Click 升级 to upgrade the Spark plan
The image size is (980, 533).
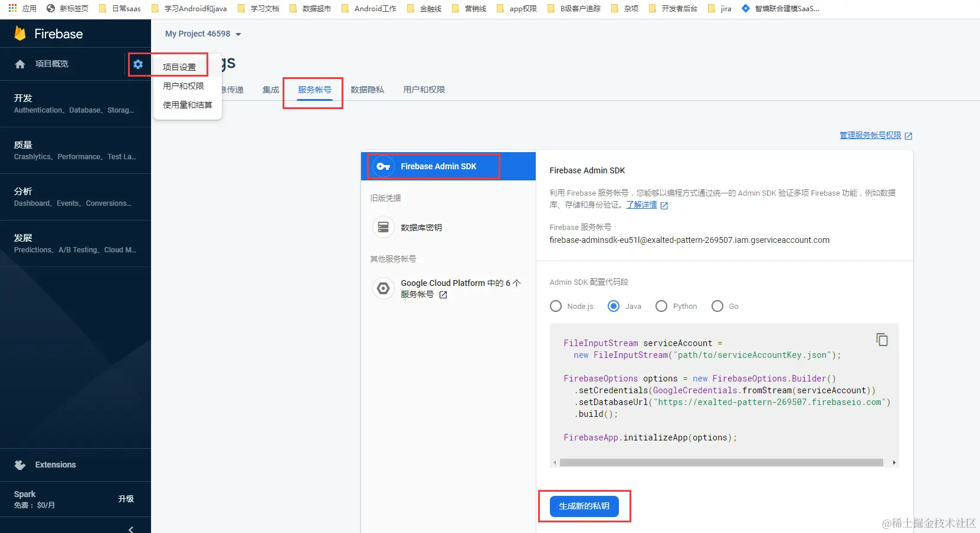point(126,499)
